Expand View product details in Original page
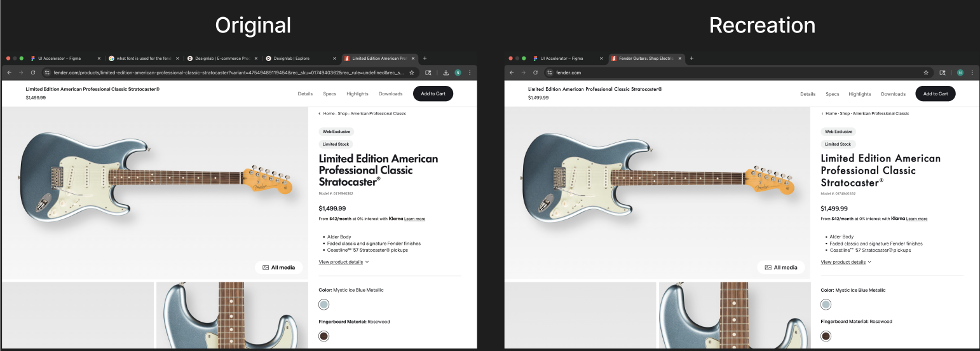The image size is (980, 351). click(344, 262)
